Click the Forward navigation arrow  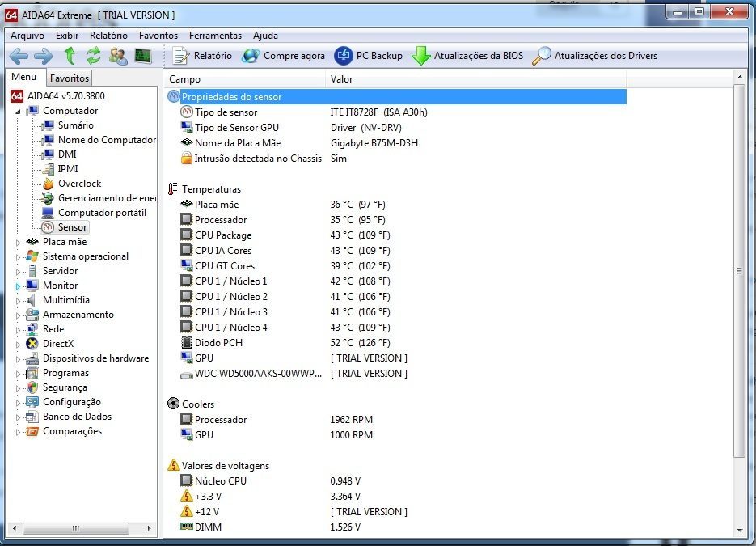pos(44,56)
